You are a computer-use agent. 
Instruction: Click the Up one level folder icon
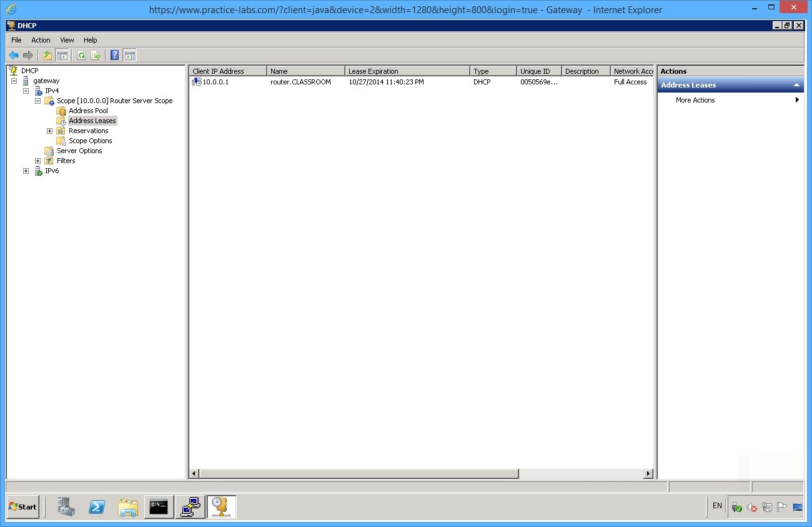click(x=47, y=56)
